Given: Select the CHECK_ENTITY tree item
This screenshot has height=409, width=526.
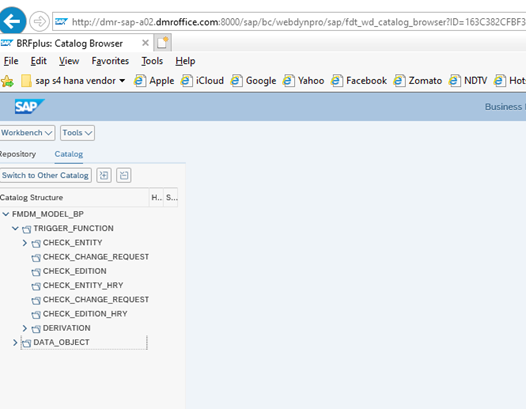Looking at the screenshot, I should tap(72, 243).
